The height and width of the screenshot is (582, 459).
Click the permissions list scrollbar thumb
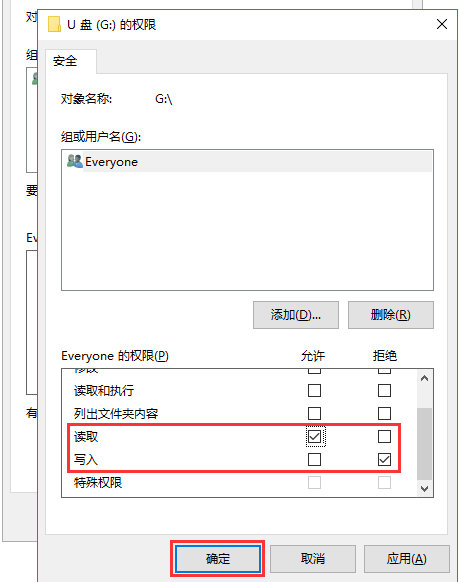pos(424,444)
